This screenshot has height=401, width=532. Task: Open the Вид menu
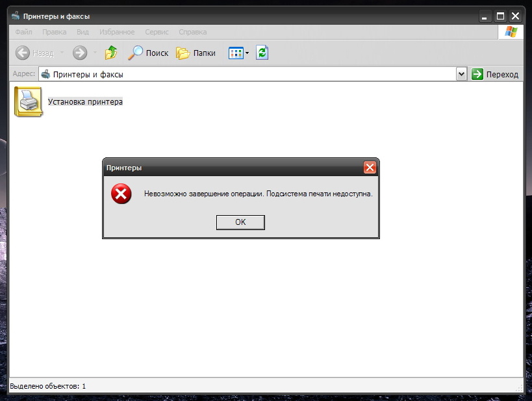pos(82,32)
